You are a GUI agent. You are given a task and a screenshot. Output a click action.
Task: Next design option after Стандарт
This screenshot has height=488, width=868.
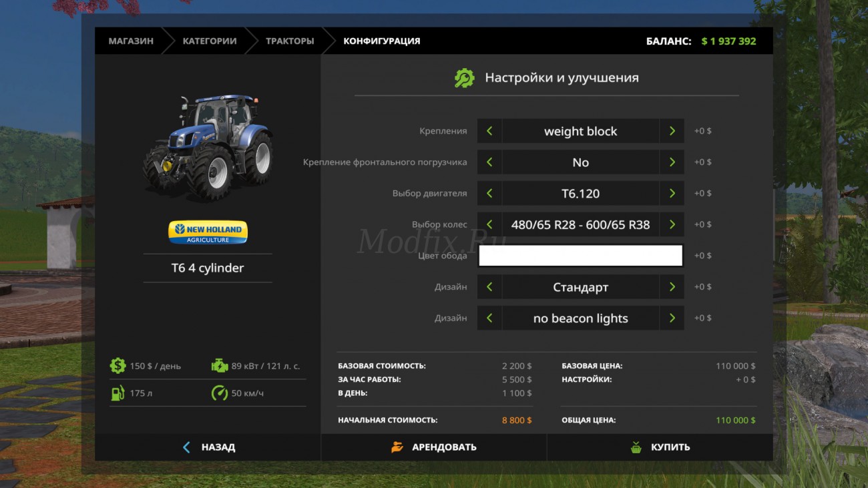pyautogui.click(x=672, y=287)
